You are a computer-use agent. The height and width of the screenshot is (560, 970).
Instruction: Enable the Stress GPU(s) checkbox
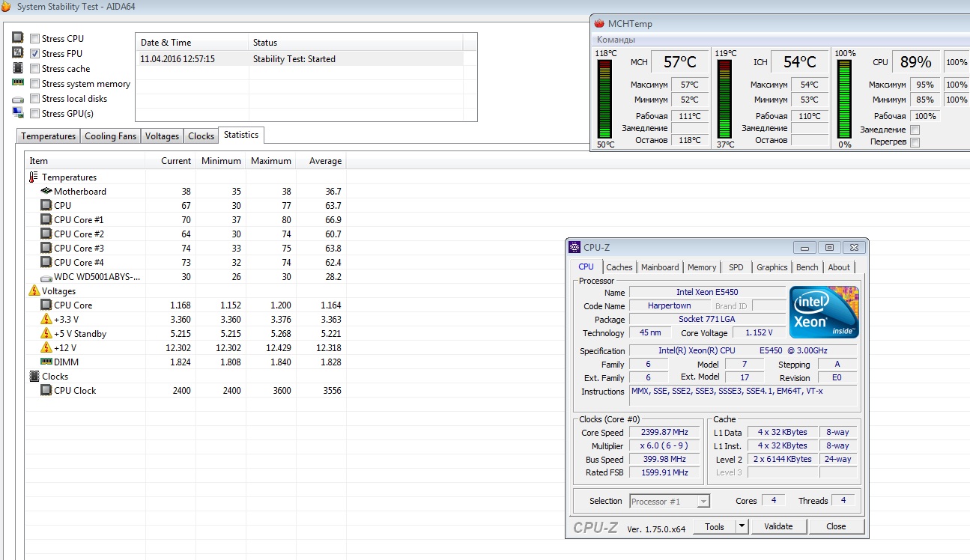click(34, 113)
